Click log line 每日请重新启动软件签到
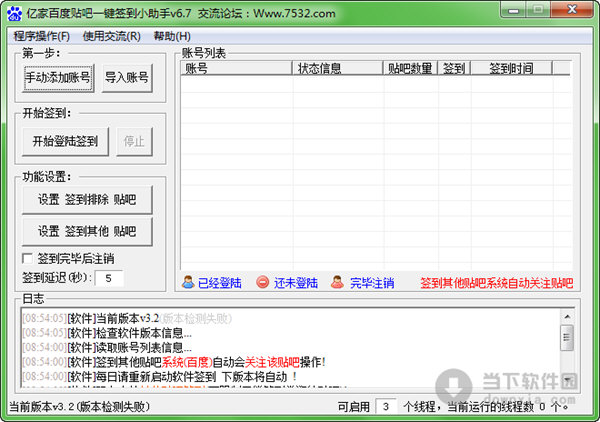 click(x=160, y=376)
